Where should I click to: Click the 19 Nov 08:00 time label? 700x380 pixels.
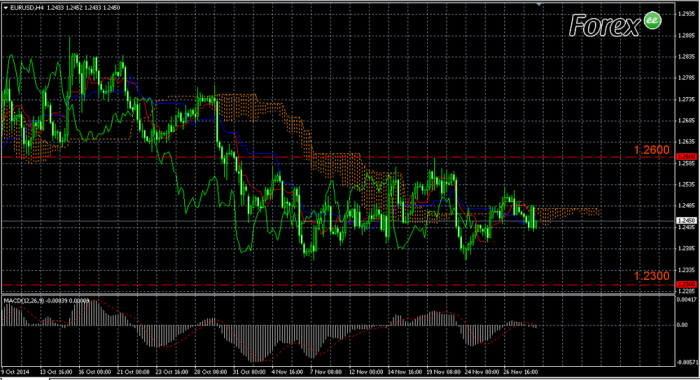point(443,372)
